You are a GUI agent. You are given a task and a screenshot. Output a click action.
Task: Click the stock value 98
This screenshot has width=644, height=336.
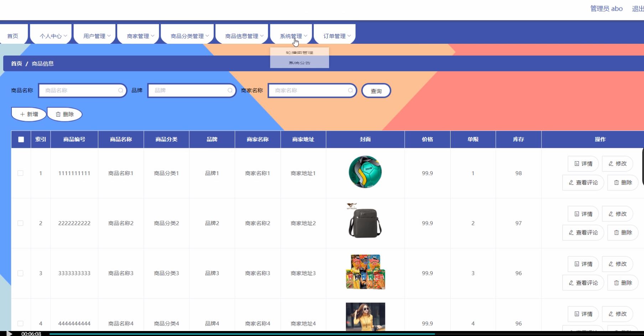(x=519, y=173)
